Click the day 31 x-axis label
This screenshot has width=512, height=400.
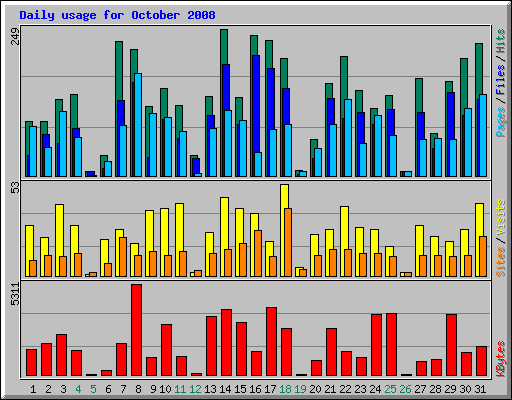tap(480, 389)
